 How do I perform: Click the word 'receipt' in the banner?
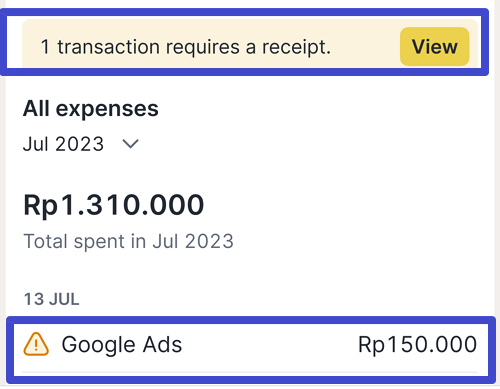[x=296, y=47]
